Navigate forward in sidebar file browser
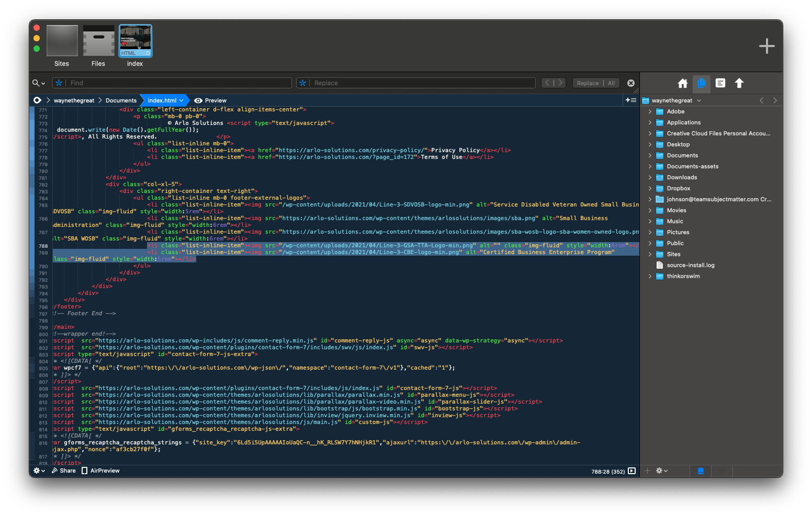The height and width of the screenshot is (516, 812). point(775,100)
